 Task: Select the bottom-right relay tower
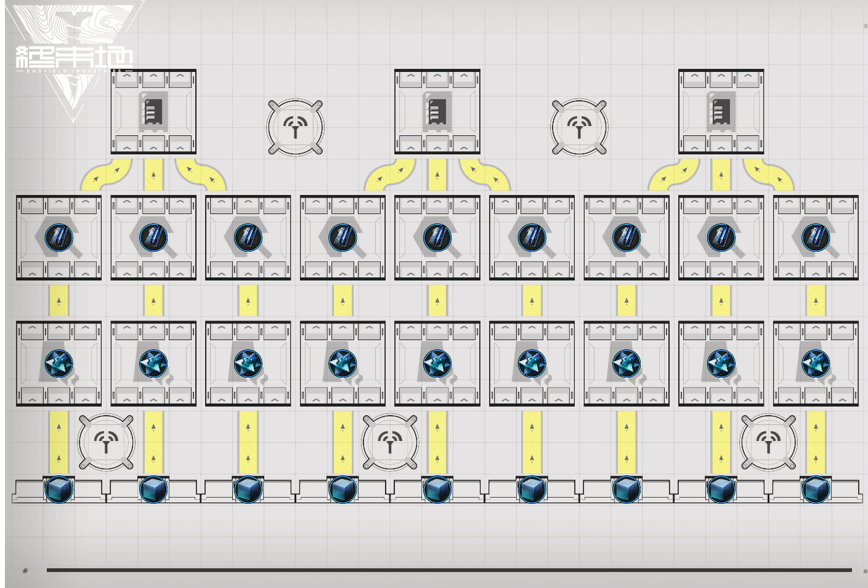click(x=769, y=442)
